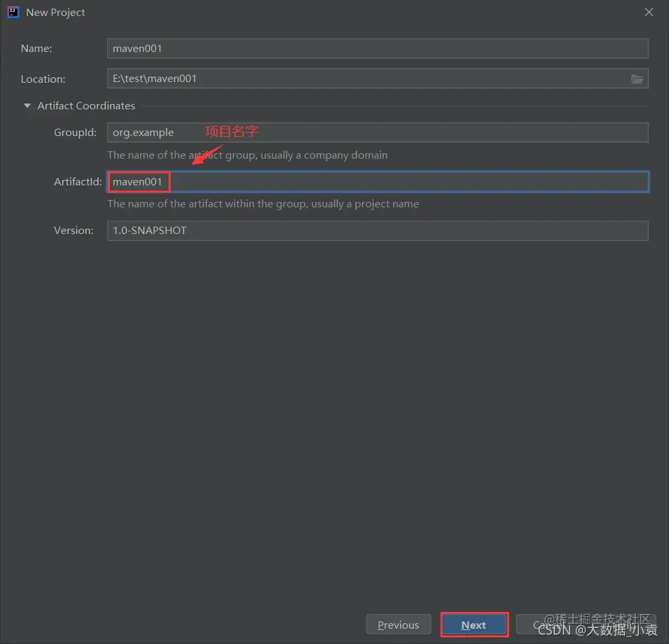The image size is (669, 644).
Task: Click the IntelliJ icon in title bar
Action: [13, 12]
